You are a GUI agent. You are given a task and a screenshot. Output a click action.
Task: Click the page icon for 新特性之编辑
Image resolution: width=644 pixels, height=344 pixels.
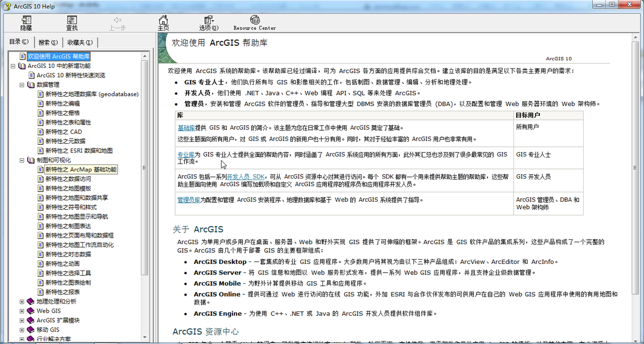coord(41,104)
